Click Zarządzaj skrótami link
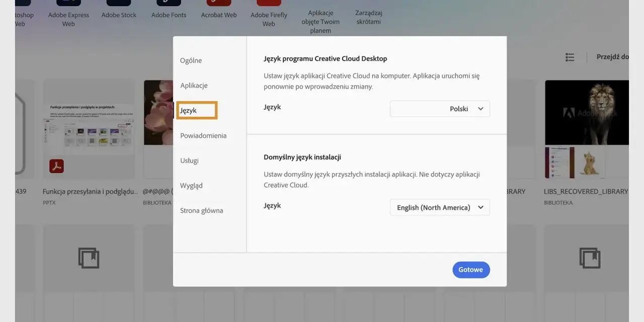Viewport: 644px width, 322px height. tap(368, 17)
